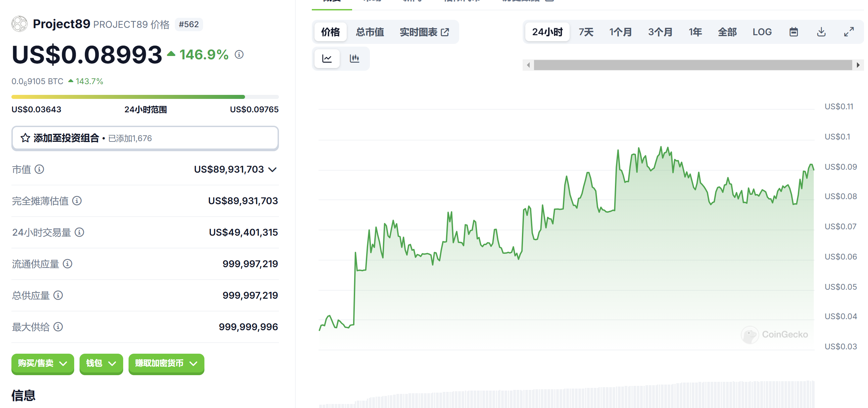Viewport: 868px width, 408px height.
Task: Click the Project89 coin logo icon
Action: point(19,24)
